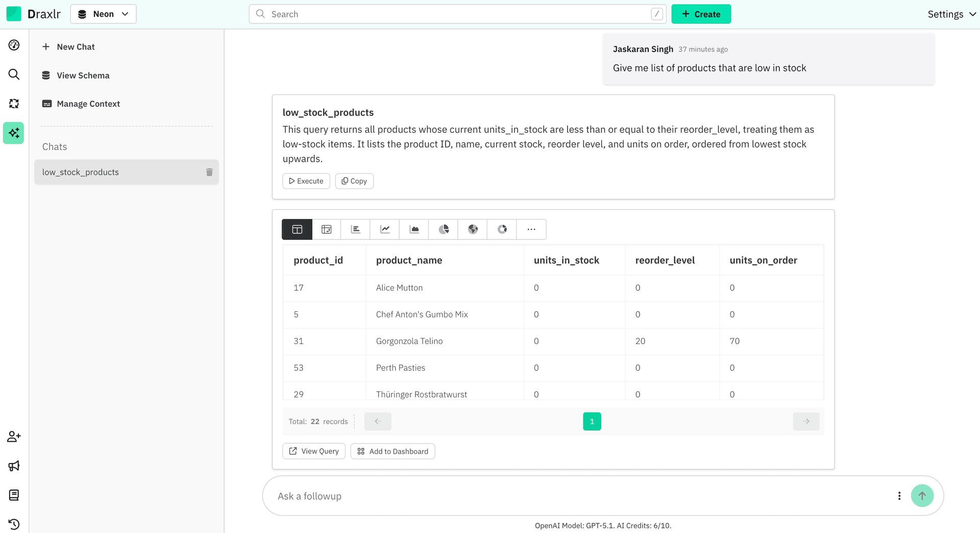Screen dimensions: 980x533
Task: Open followup options three-dot menu
Action: [899, 496]
